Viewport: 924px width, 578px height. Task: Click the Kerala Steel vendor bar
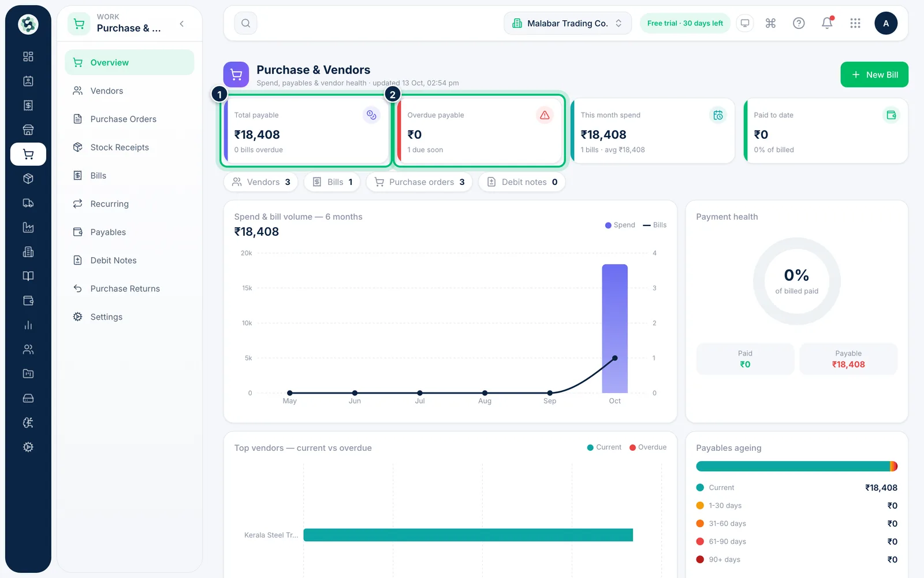pos(468,535)
